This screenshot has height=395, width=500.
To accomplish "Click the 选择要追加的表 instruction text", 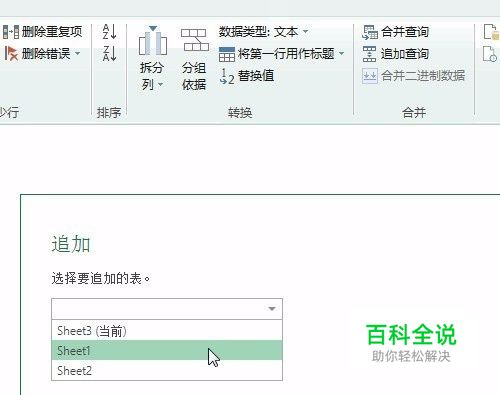I will coord(101,278).
